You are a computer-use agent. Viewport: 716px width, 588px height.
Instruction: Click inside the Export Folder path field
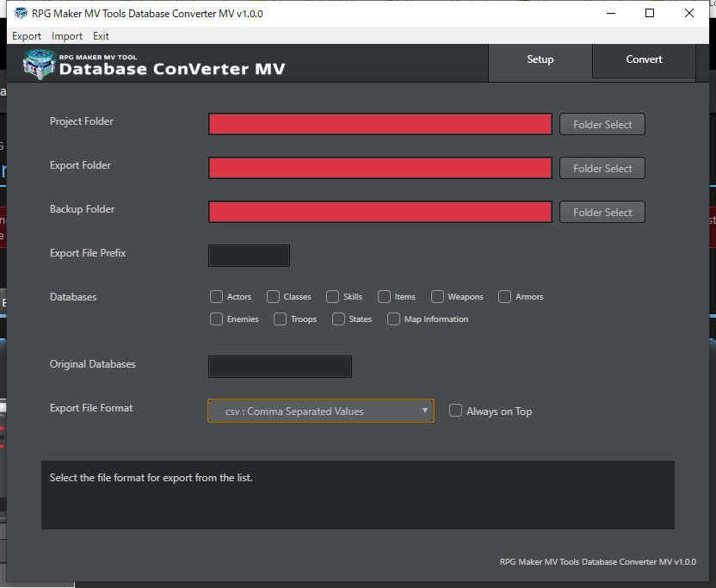coord(380,167)
